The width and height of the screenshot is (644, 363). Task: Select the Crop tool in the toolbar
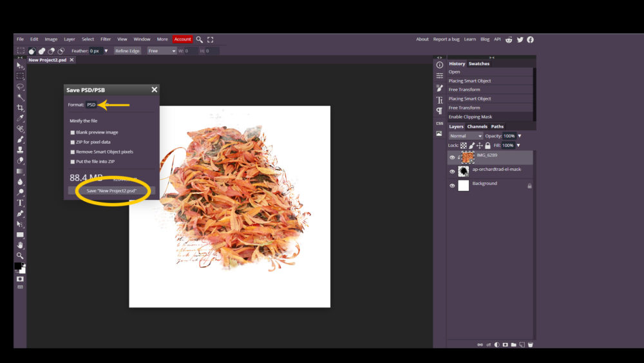[20, 108]
